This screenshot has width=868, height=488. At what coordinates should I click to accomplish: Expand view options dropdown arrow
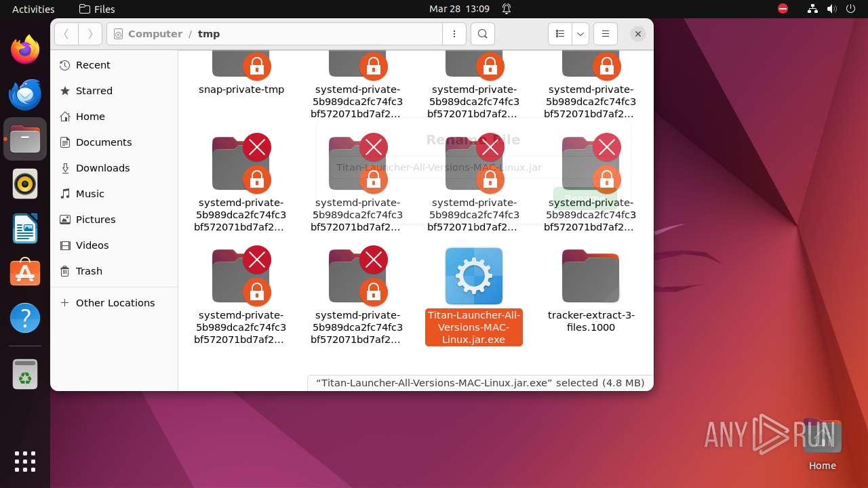[580, 34]
